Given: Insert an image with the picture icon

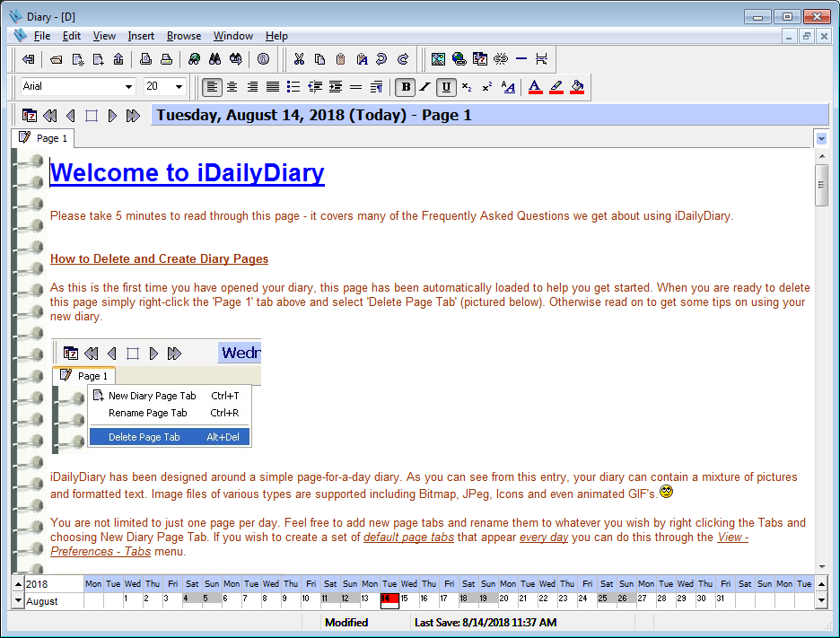Looking at the screenshot, I should click(x=438, y=59).
